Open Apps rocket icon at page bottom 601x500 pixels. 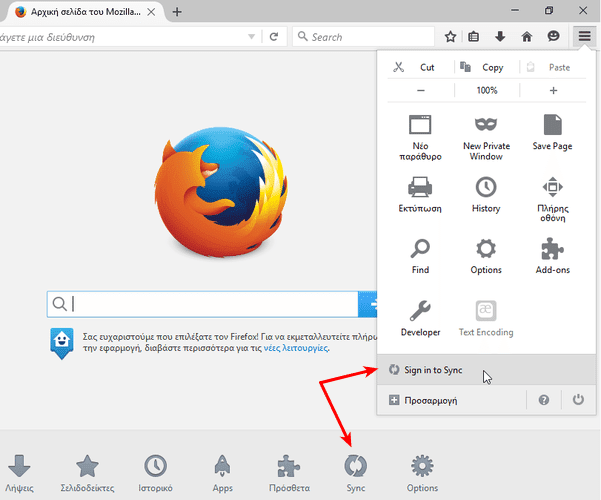(x=223, y=473)
